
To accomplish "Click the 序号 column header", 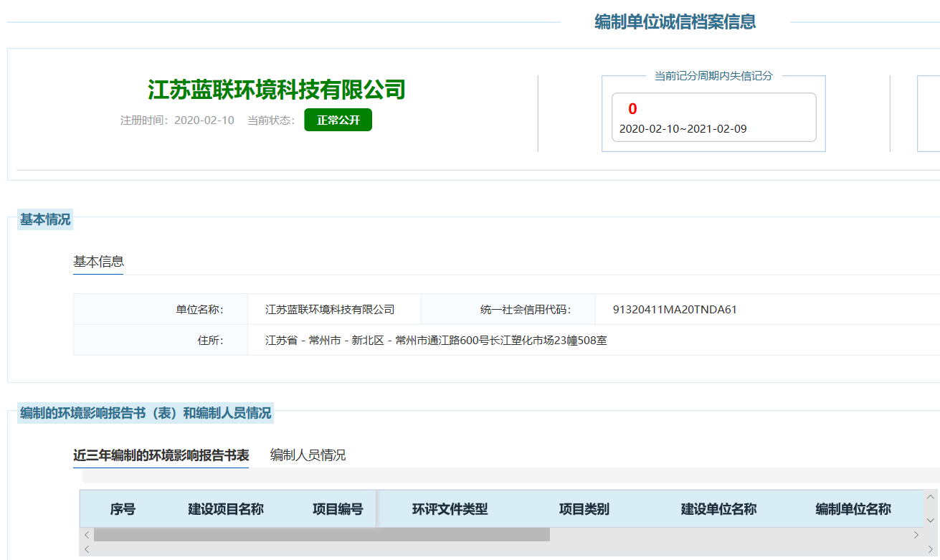I will [123, 509].
